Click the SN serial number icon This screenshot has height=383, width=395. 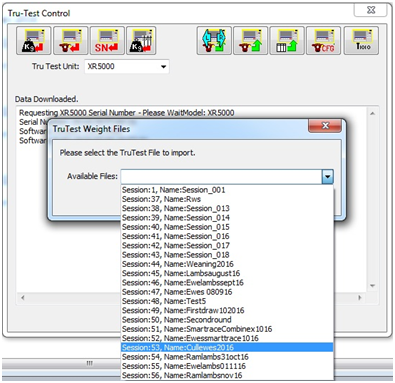click(x=107, y=41)
